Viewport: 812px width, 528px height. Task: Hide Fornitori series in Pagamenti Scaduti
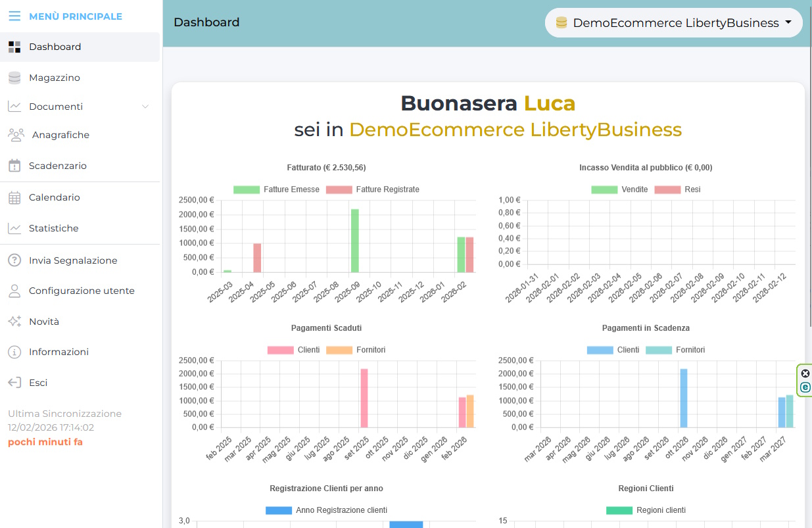pos(355,350)
